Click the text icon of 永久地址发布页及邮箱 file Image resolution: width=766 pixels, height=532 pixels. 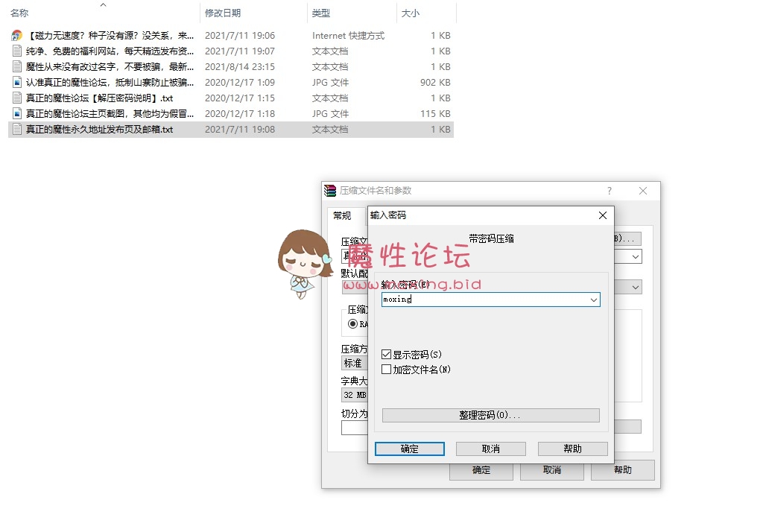[x=16, y=129]
